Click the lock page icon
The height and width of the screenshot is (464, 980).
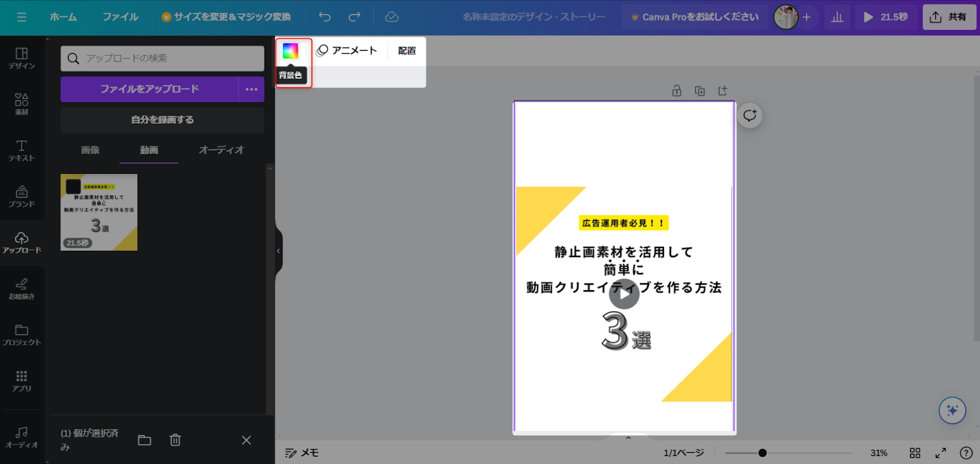click(677, 91)
